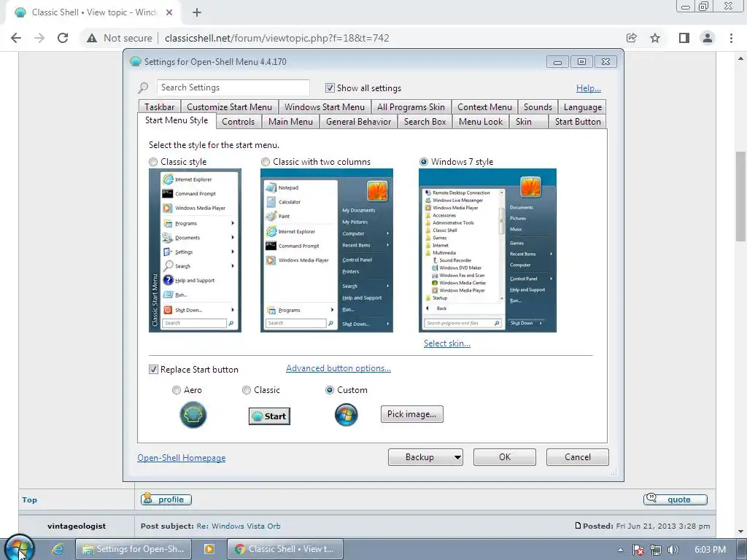
Task: Select the Start Menu Style tab
Action: [177, 120]
